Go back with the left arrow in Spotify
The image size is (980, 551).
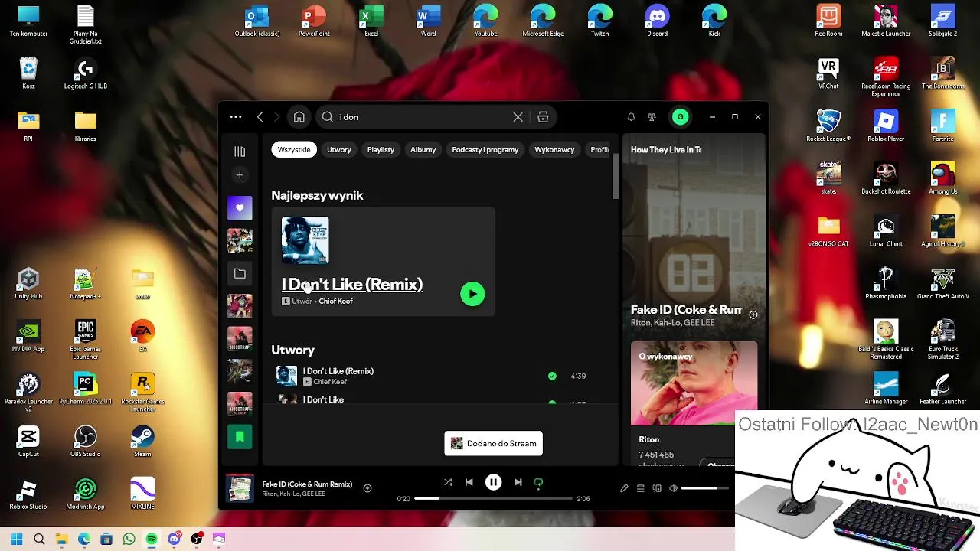point(260,117)
